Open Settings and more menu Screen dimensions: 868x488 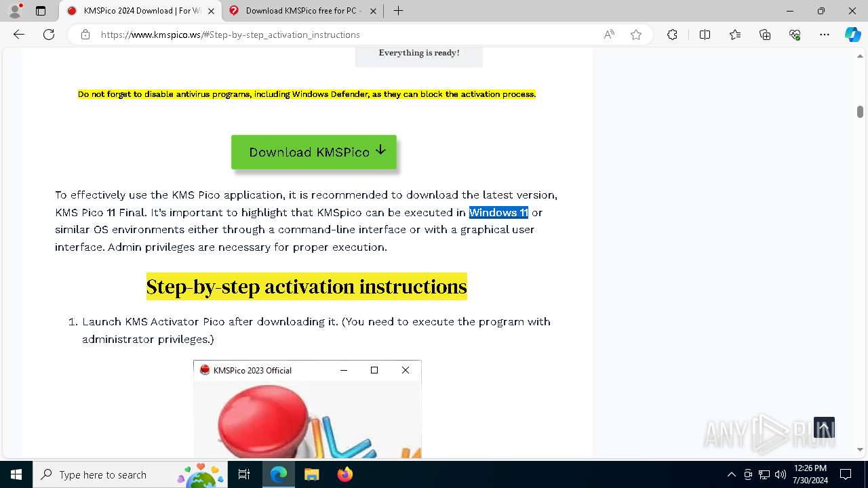coord(825,35)
